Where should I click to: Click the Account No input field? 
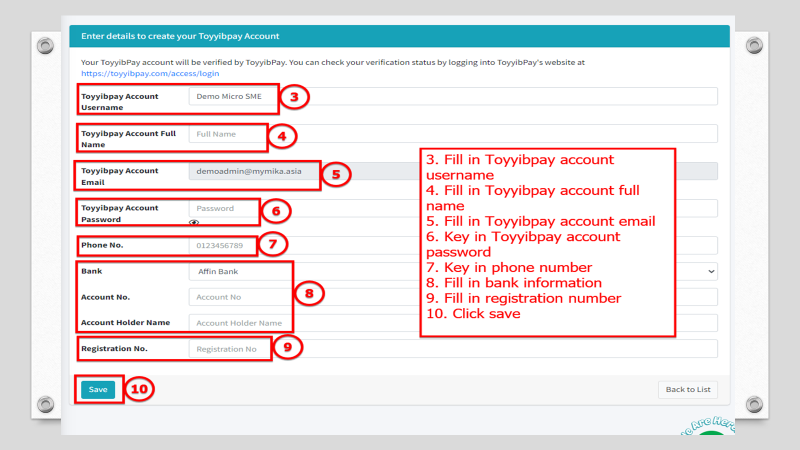(453, 297)
